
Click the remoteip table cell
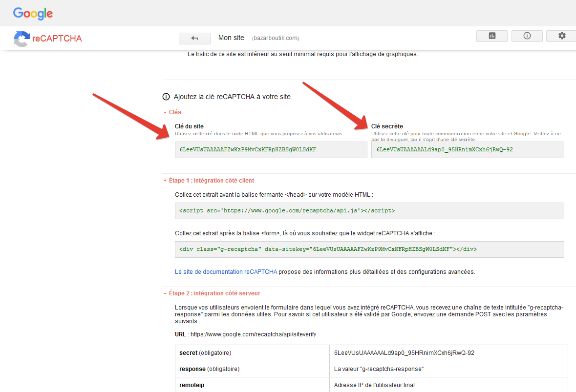253,385
